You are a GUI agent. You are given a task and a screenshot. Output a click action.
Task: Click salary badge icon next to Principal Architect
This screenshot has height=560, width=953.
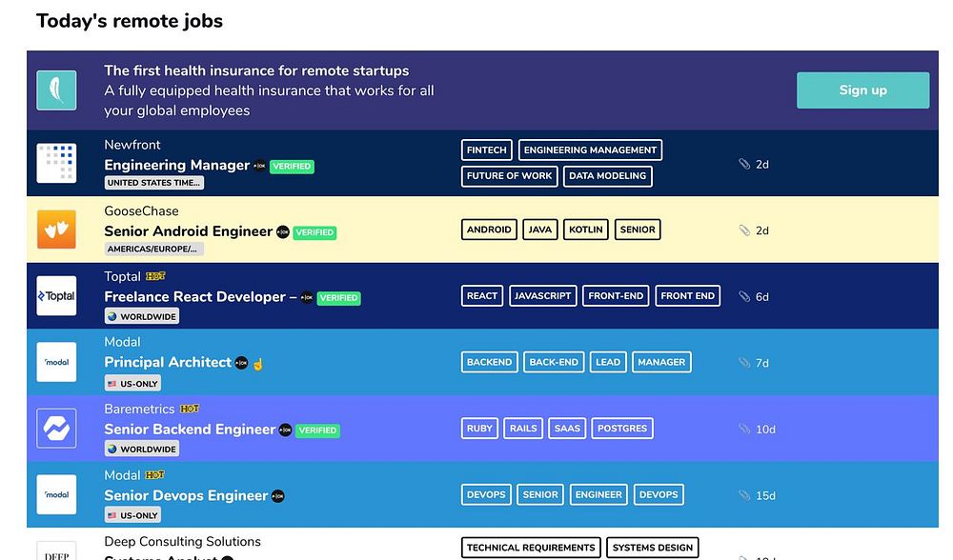[x=241, y=363]
